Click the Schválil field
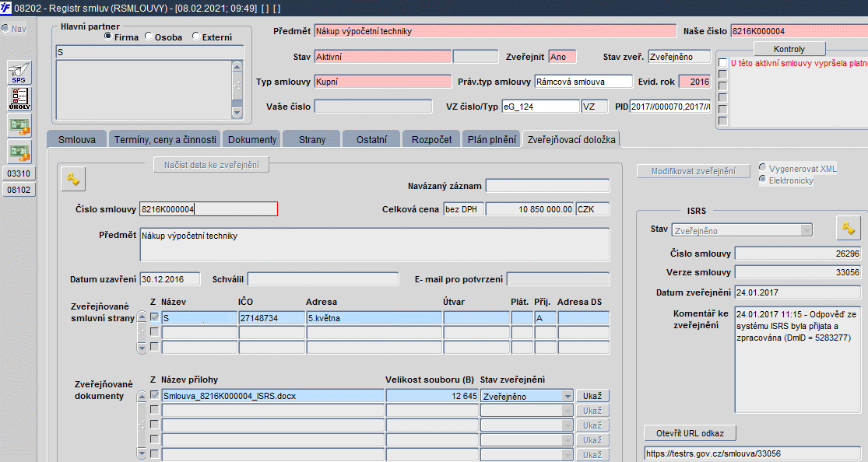868x462 pixels. click(x=323, y=279)
